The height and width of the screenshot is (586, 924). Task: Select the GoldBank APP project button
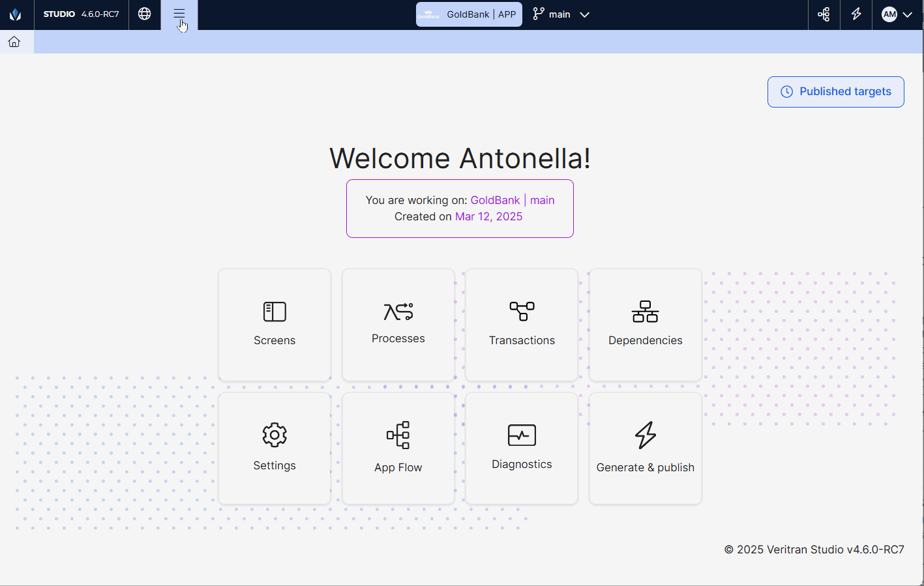tap(469, 14)
